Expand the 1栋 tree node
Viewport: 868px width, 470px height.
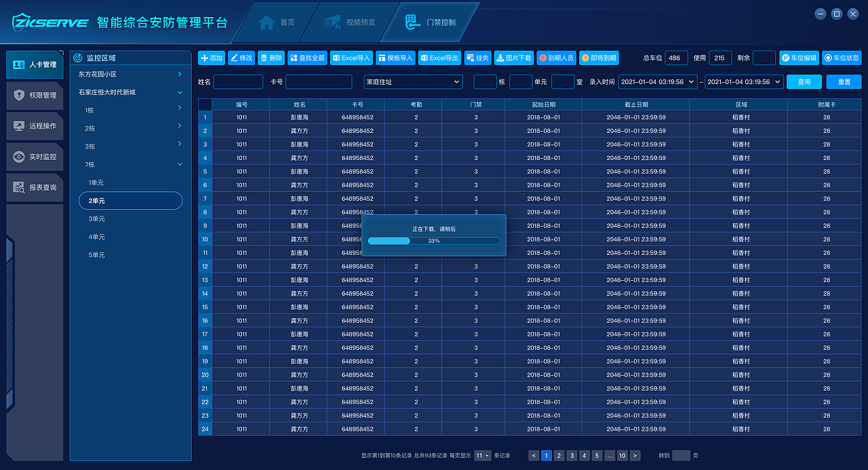180,108
